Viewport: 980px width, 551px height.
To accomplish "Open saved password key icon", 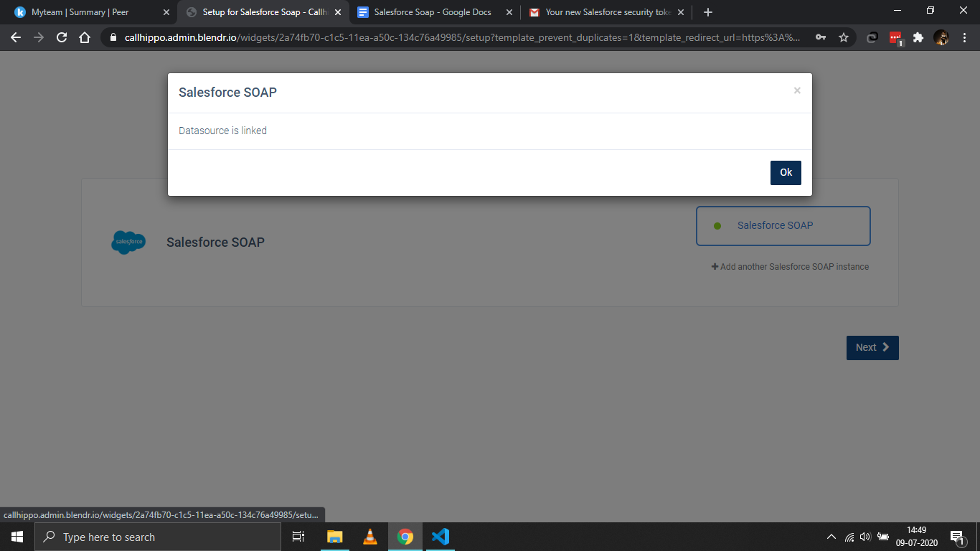I will (821, 37).
